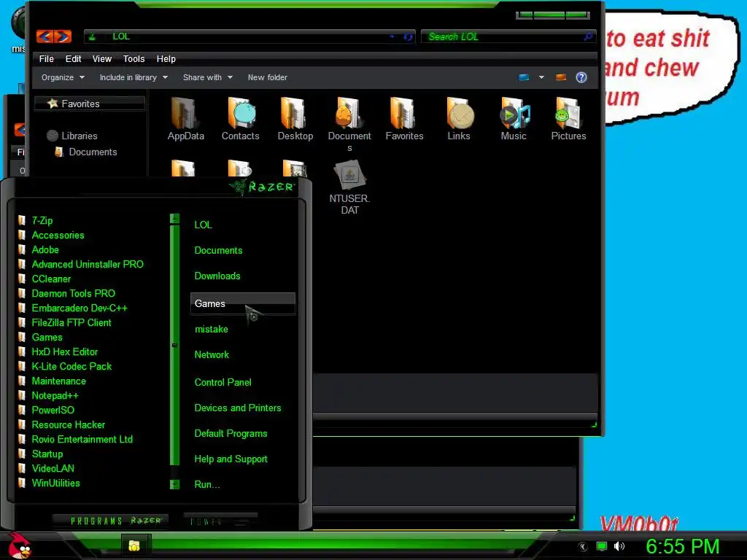
Task: Show hidden tray icons arrow
Action: coord(583,547)
